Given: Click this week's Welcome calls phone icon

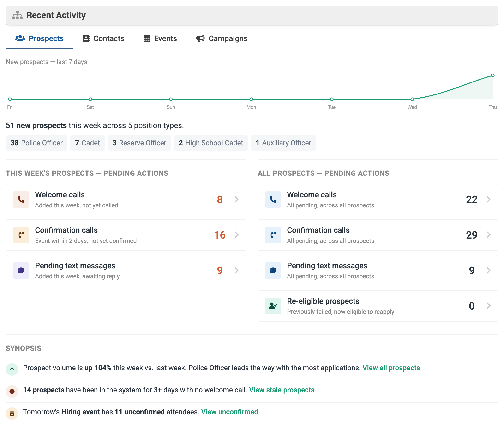Looking at the screenshot, I should pos(21,199).
